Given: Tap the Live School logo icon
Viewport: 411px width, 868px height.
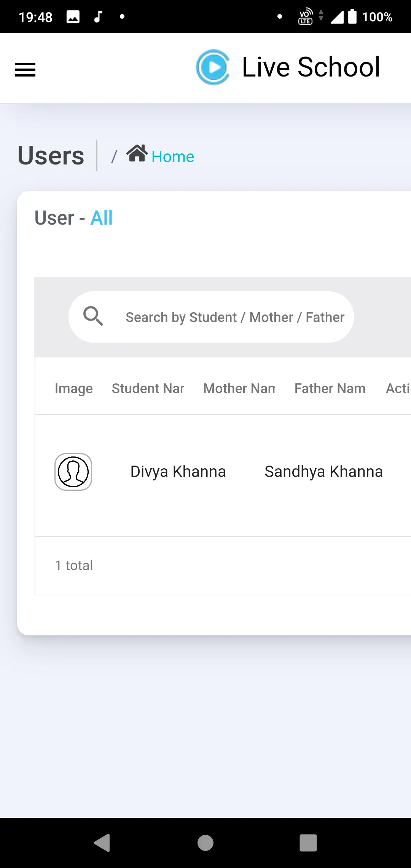Looking at the screenshot, I should (213, 67).
